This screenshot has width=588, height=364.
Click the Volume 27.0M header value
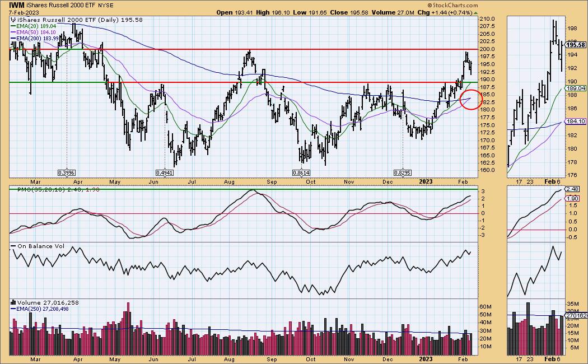(x=393, y=12)
